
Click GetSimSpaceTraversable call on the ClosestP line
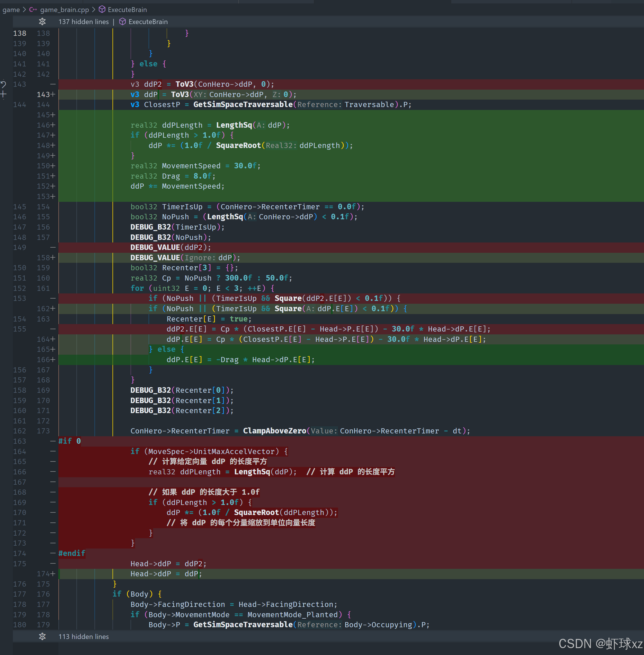click(242, 104)
